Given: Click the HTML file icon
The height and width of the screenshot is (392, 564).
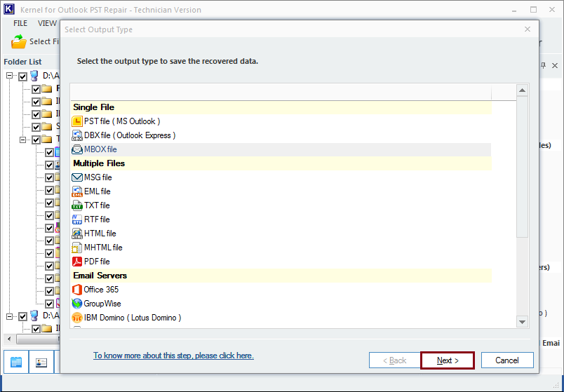Looking at the screenshot, I should 77,234.
